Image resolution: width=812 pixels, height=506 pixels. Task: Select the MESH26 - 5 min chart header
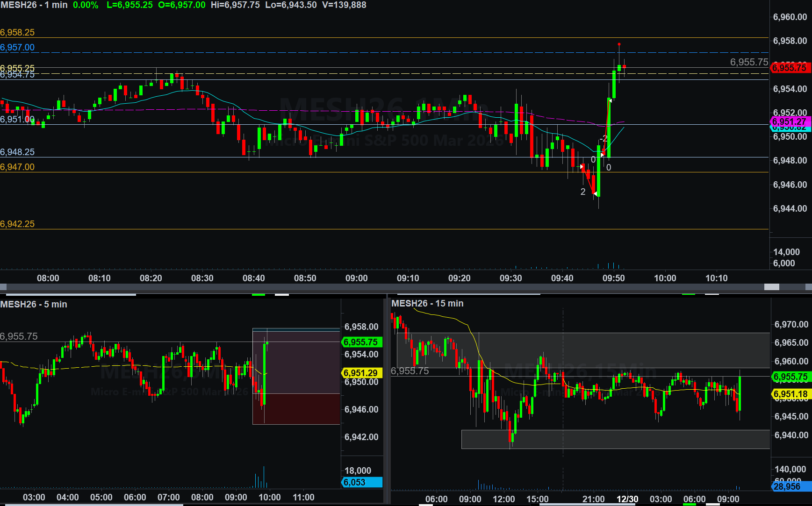(34, 304)
